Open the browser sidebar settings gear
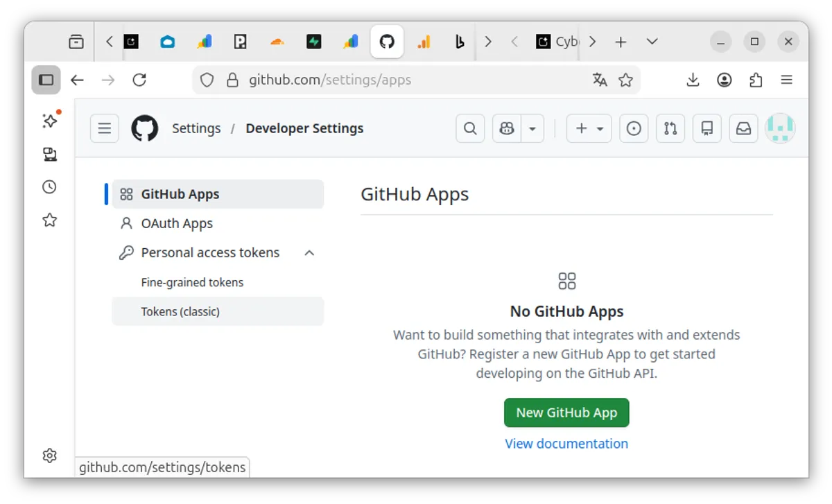832x504 pixels. point(49,455)
